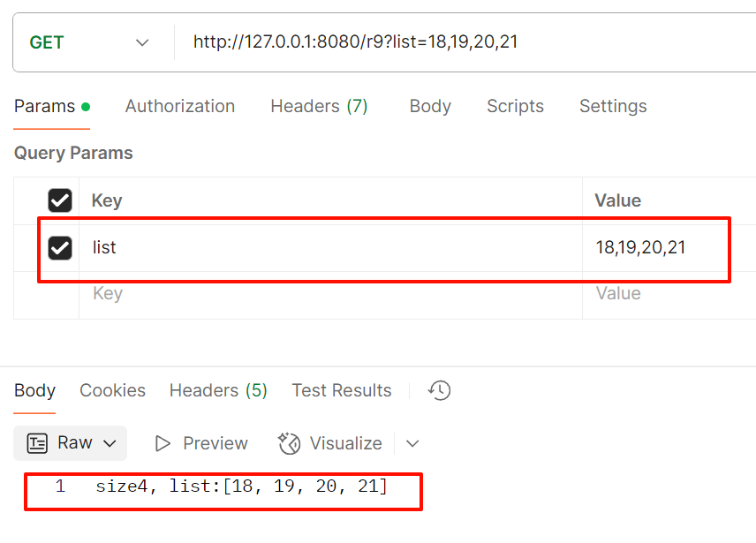
Task: Open the GET method dropdown
Action: point(89,42)
